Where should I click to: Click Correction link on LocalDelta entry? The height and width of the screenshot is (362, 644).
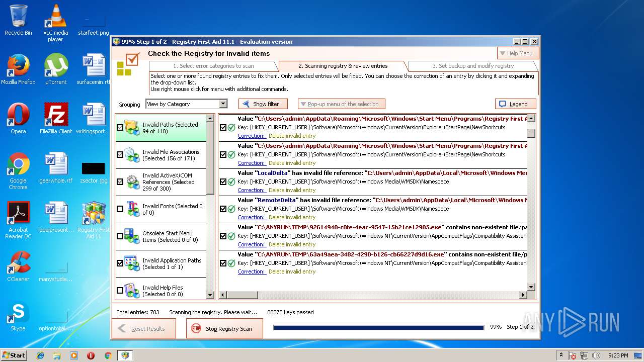click(251, 190)
